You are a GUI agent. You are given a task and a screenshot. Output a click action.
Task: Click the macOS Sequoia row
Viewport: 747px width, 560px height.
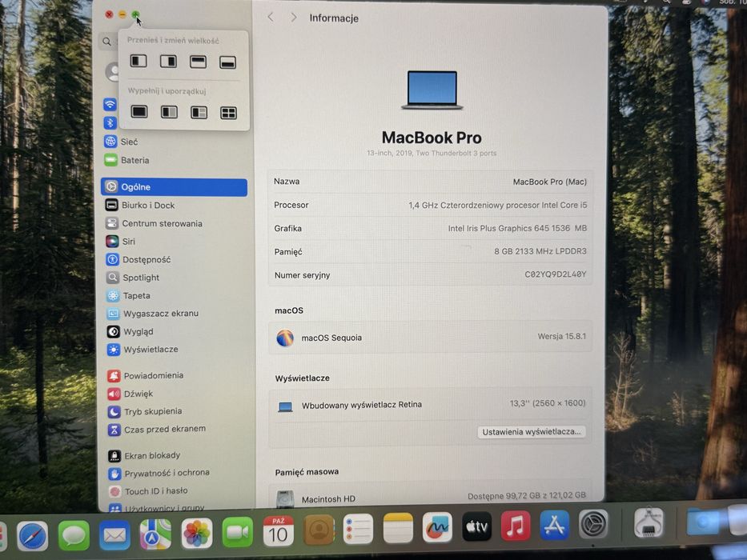click(x=430, y=338)
